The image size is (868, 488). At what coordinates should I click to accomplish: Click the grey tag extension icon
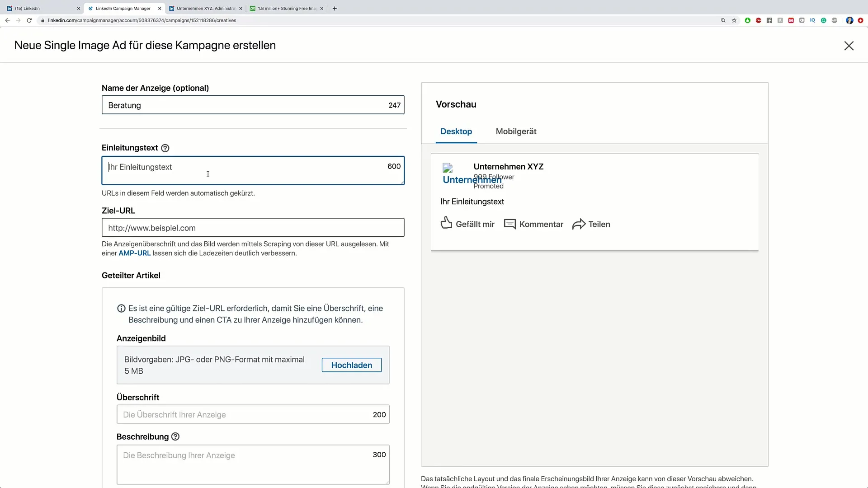(x=802, y=20)
